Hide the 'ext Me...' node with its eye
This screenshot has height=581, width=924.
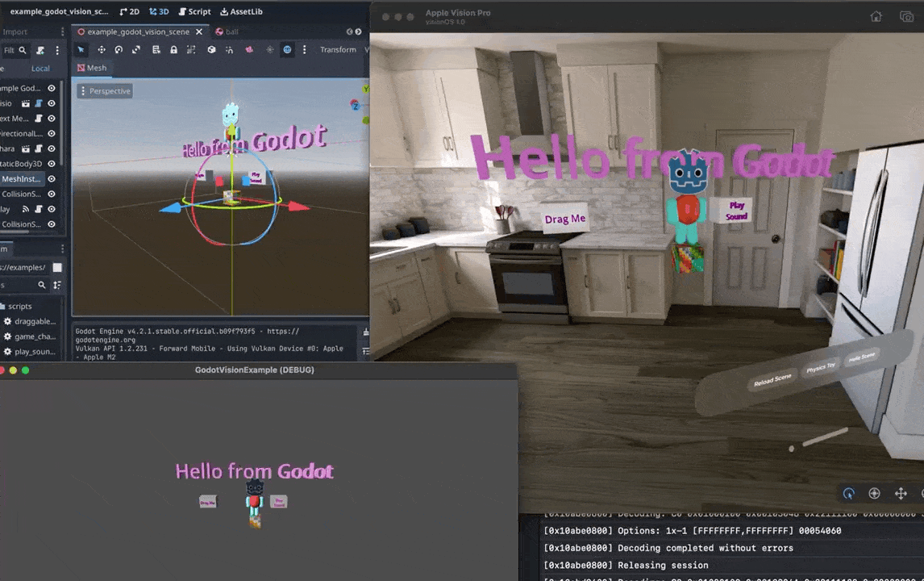[x=52, y=118]
